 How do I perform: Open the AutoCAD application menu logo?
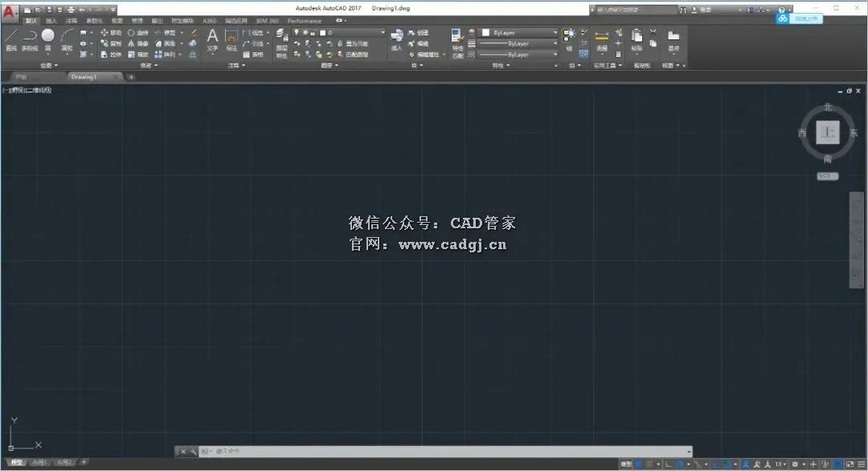(10, 12)
